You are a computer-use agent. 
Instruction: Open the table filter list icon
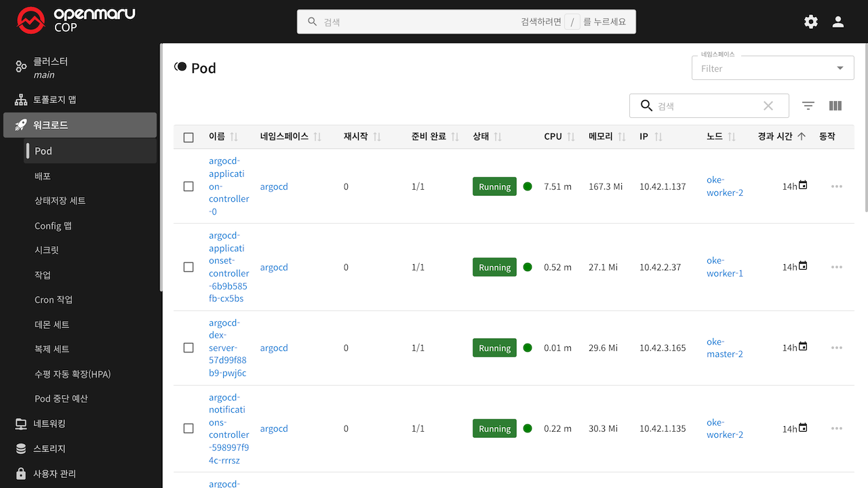808,106
